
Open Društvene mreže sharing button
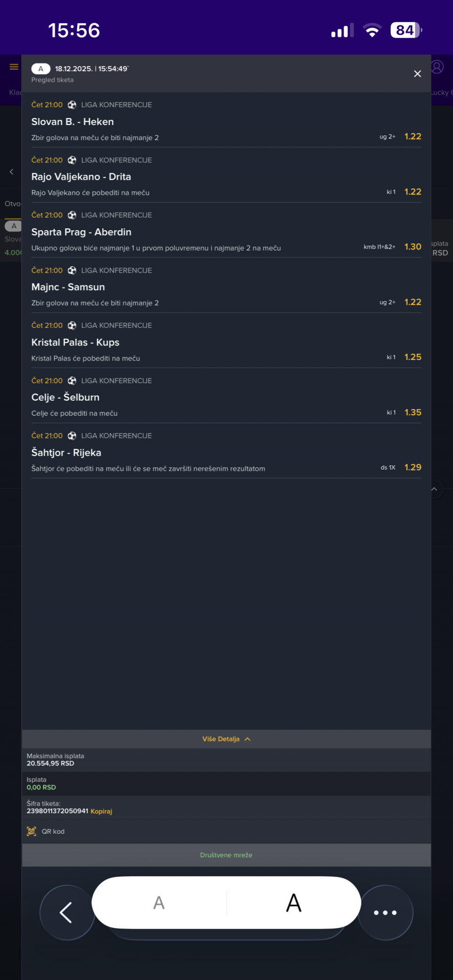(x=226, y=855)
